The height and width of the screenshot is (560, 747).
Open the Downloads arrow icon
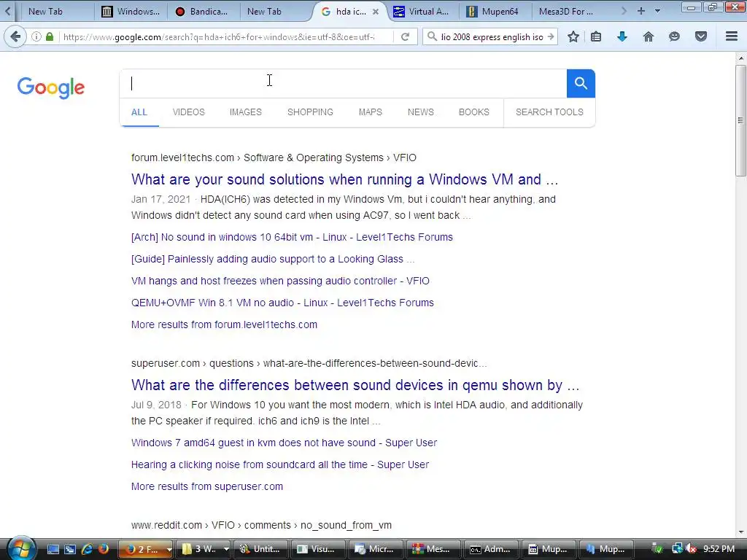(622, 36)
